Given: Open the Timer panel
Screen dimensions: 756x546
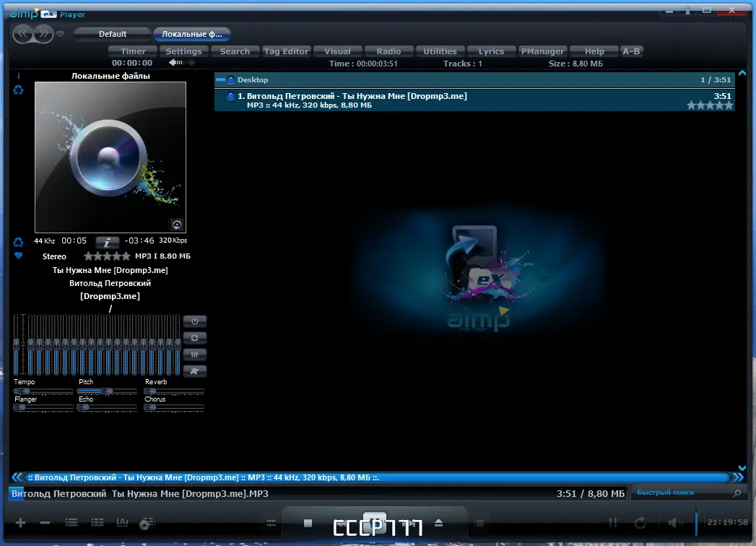Looking at the screenshot, I should pos(133,51).
